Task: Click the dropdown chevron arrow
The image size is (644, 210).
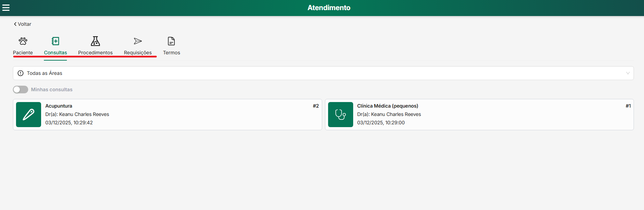Action: [628, 73]
